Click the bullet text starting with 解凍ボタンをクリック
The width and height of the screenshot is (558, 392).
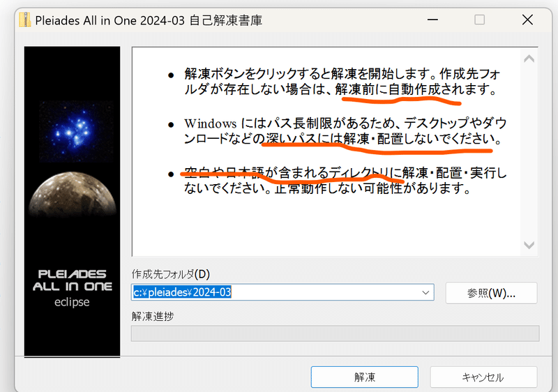pyautogui.click(x=342, y=82)
